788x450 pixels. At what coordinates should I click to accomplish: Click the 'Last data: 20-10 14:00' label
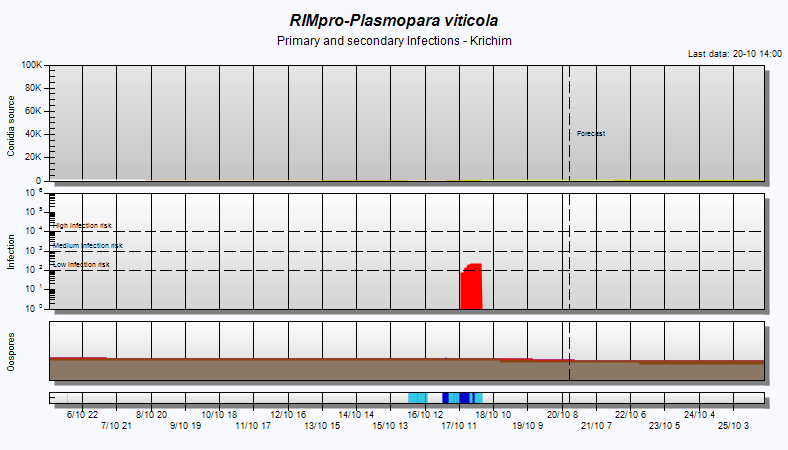[x=735, y=54]
